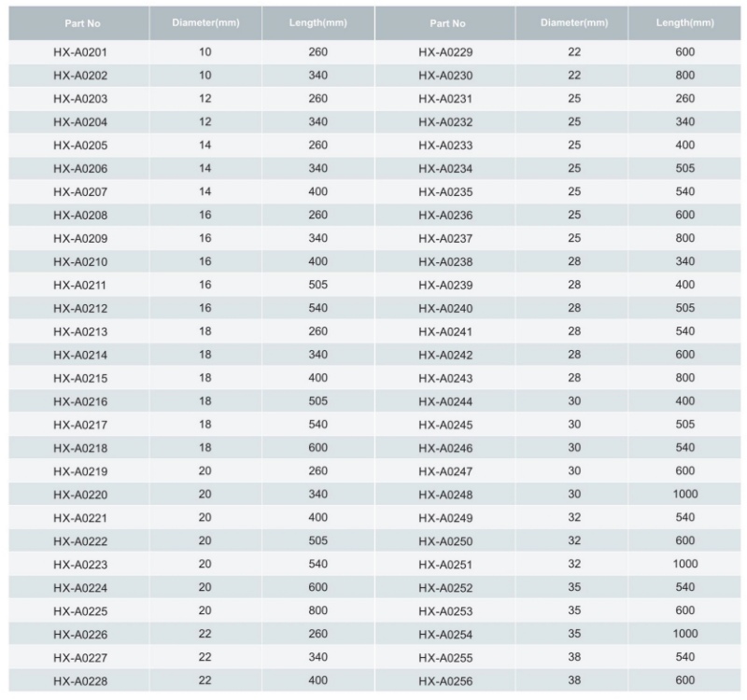Click the 1000 length for HX-A0251
747x700 pixels.
tap(685, 564)
